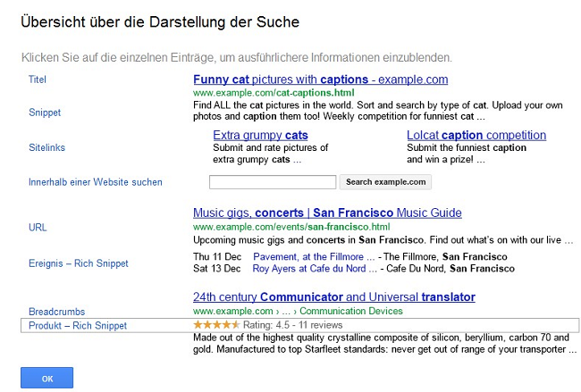
Task: Click 'Upcoming music gigs and concerts' snippet text
Action: coord(383,240)
